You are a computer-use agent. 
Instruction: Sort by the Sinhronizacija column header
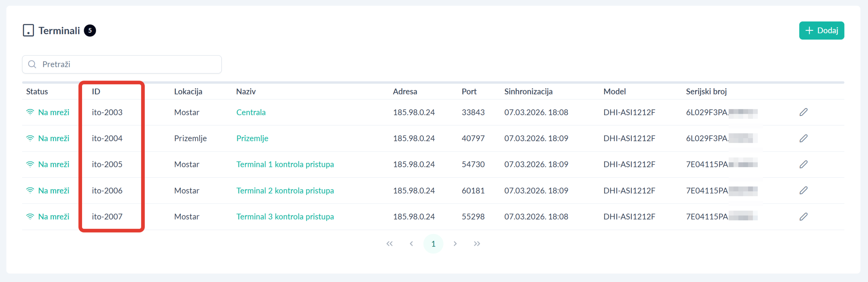528,91
